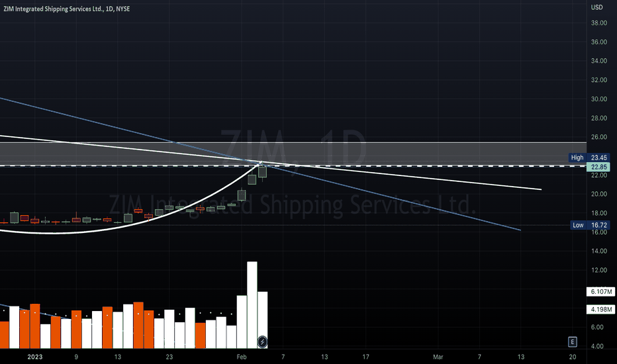Click the 23 date label on time axis
617x364 pixels.
[x=169, y=357]
